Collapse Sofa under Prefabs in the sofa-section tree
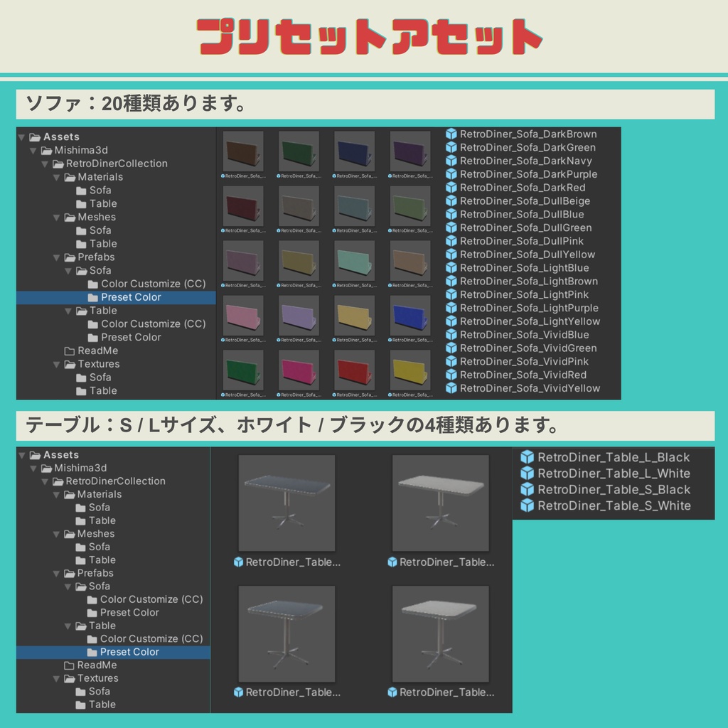Screen dimensions: 728x728 click(x=68, y=271)
